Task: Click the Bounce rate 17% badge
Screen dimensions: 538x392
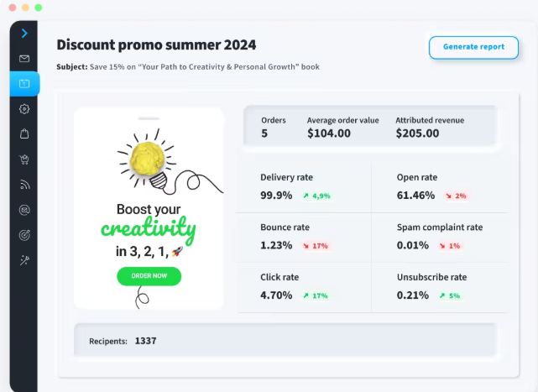Action: point(316,246)
